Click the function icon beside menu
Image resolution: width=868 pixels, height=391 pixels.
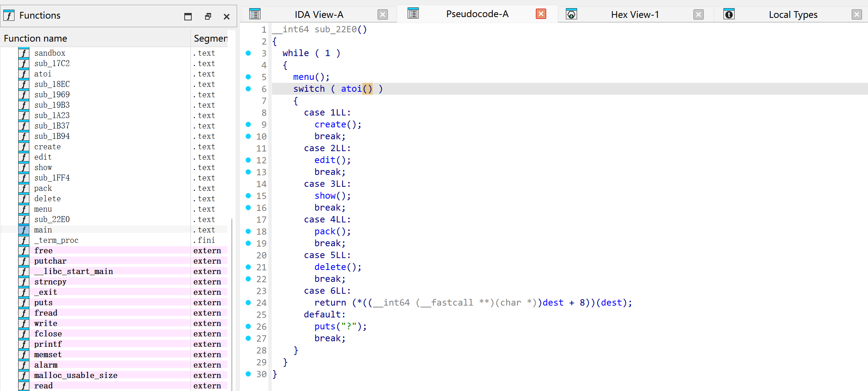(x=24, y=209)
